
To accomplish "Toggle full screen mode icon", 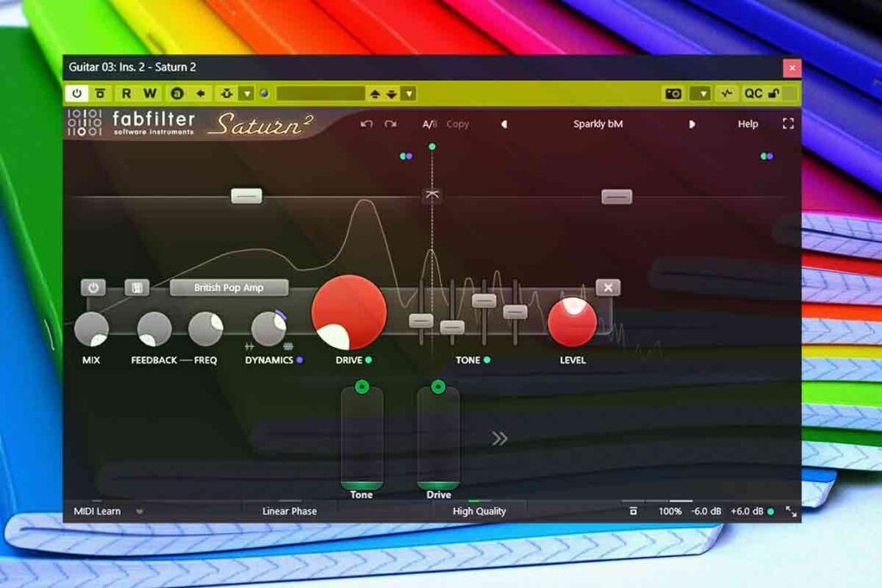I will coord(788,124).
